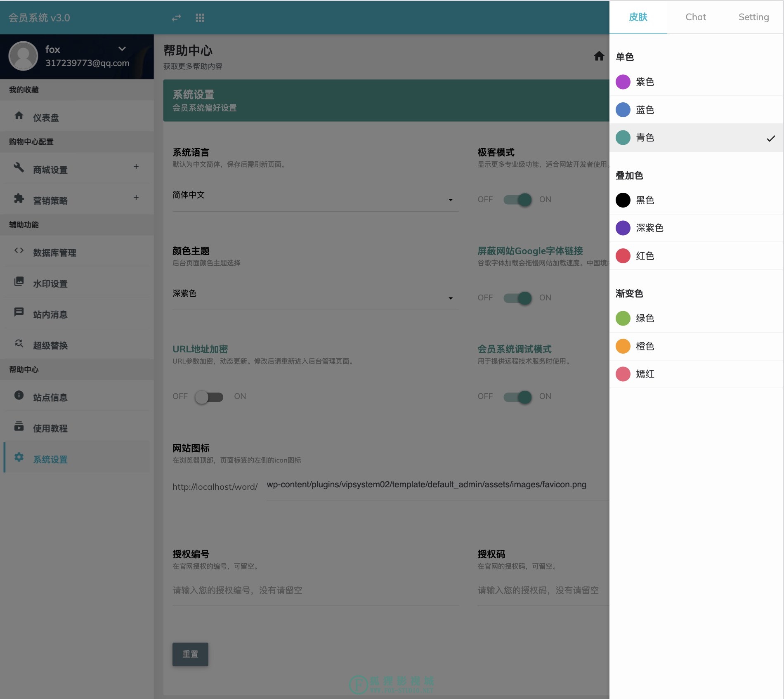Toggle the 屏蔽网站Google字体链接 switch

(518, 298)
